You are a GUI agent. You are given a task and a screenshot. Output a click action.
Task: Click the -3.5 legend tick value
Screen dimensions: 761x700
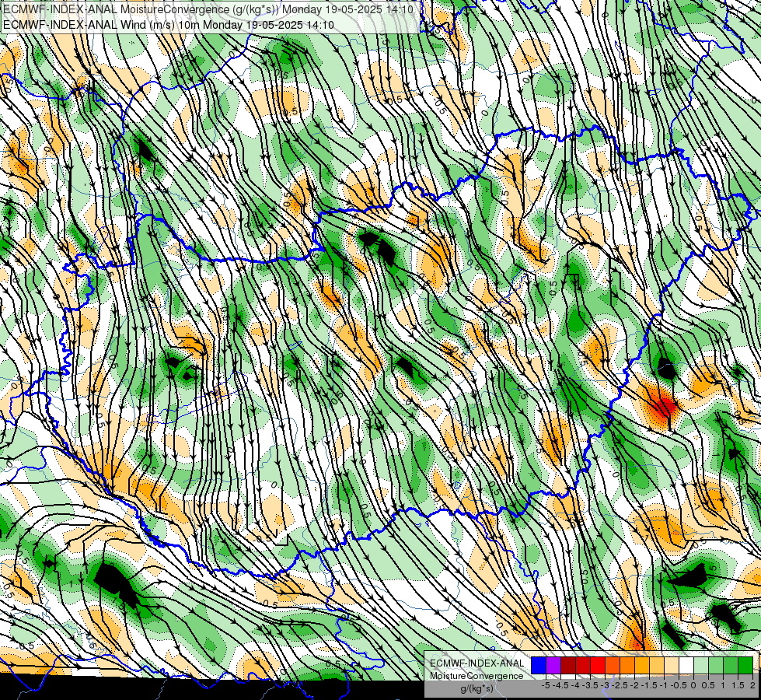click(591, 685)
